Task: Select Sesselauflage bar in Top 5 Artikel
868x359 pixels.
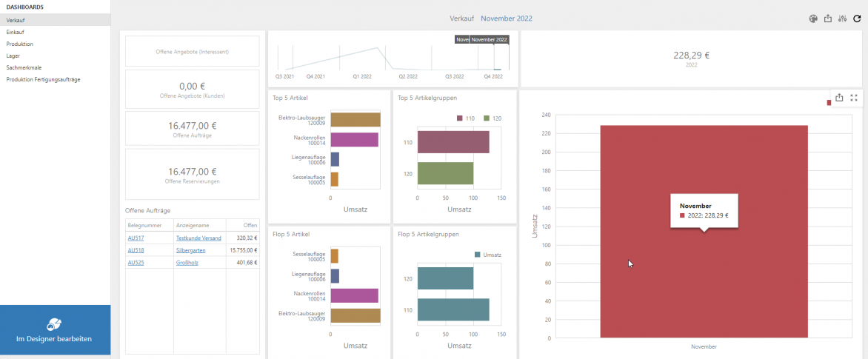Action: click(334, 179)
